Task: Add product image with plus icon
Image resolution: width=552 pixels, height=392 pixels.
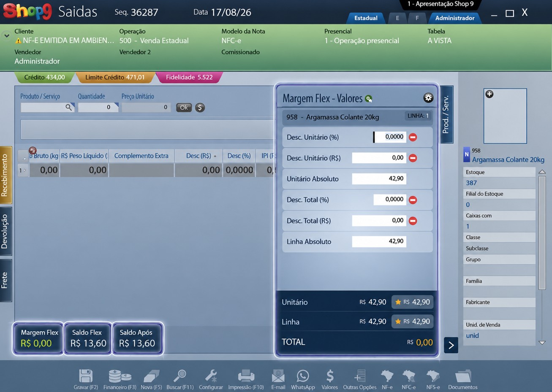Action: tap(489, 94)
